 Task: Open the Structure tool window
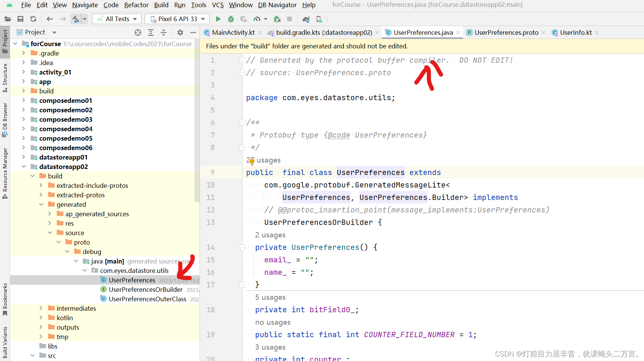(5, 78)
